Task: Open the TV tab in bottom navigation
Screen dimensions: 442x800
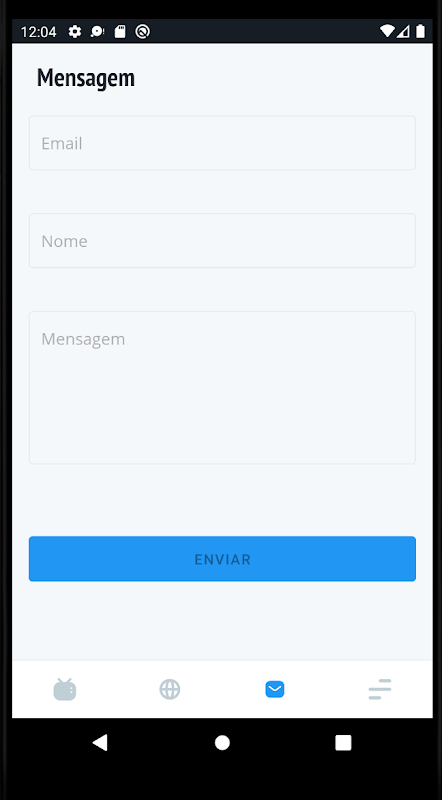Action: pos(65,690)
